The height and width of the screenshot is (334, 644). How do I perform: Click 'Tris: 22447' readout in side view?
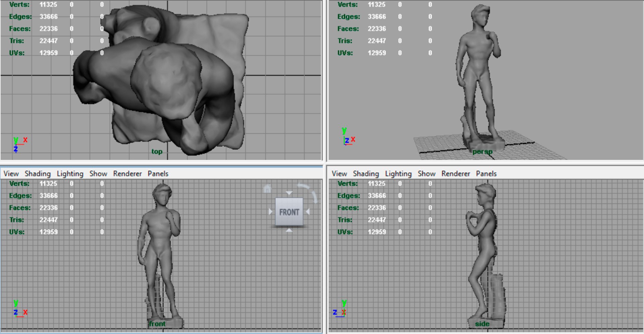coord(362,220)
